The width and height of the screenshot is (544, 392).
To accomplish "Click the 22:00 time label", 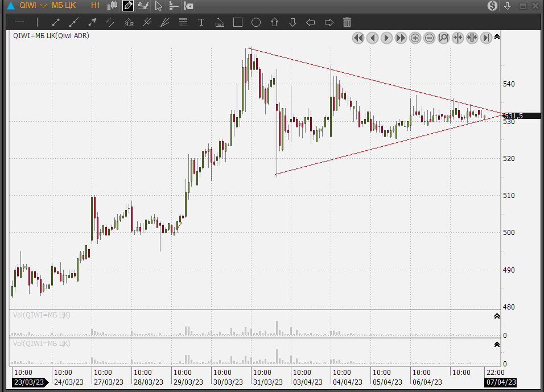I will tap(496, 373).
